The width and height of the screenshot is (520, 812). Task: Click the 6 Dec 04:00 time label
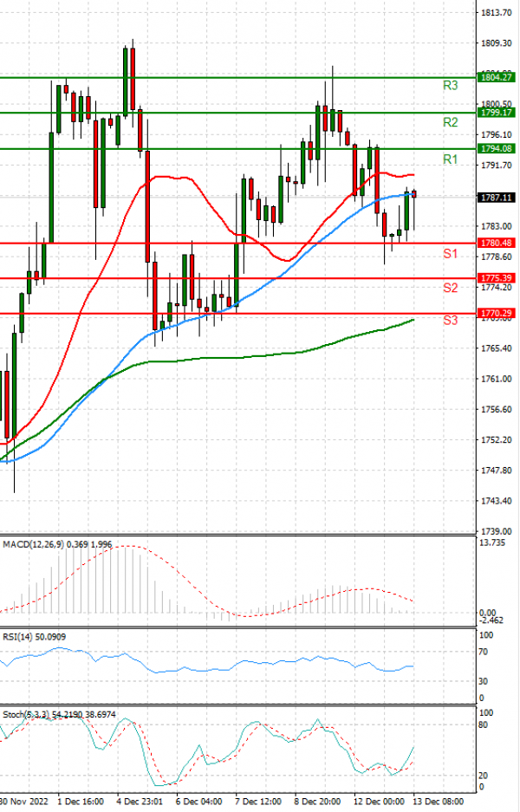(x=198, y=802)
